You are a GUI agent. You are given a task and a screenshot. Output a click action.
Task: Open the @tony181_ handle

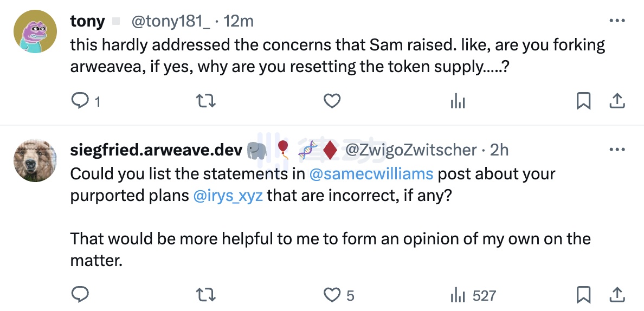(170, 21)
